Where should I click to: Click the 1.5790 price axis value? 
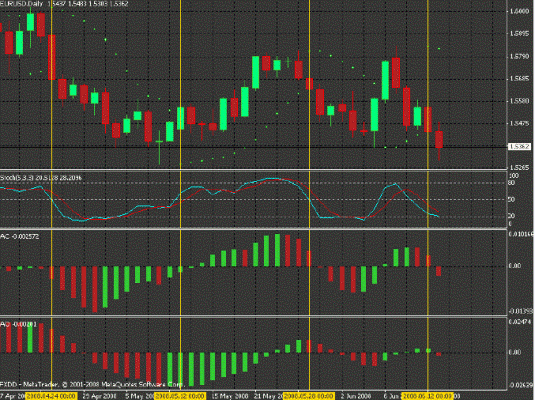(x=519, y=56)
